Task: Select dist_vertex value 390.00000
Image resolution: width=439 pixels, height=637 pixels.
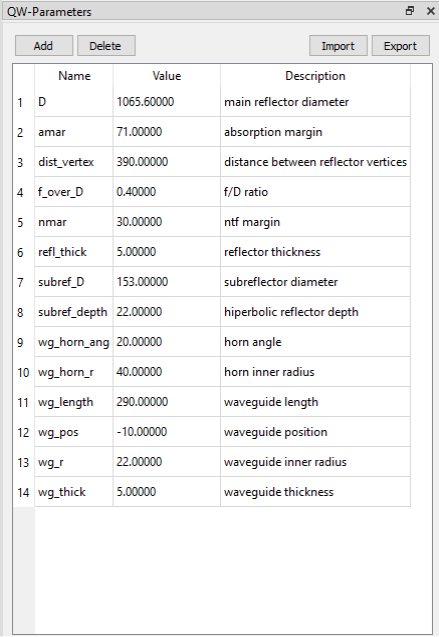Action: pos(167,162)
